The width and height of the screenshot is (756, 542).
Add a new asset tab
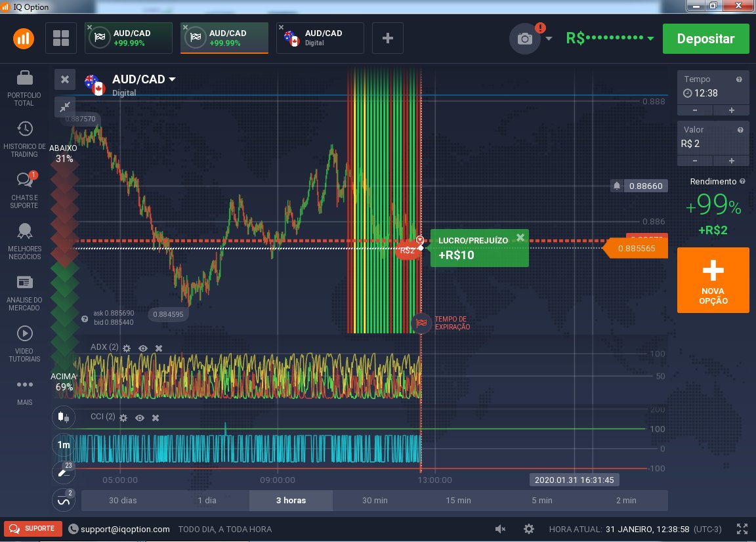388,38
